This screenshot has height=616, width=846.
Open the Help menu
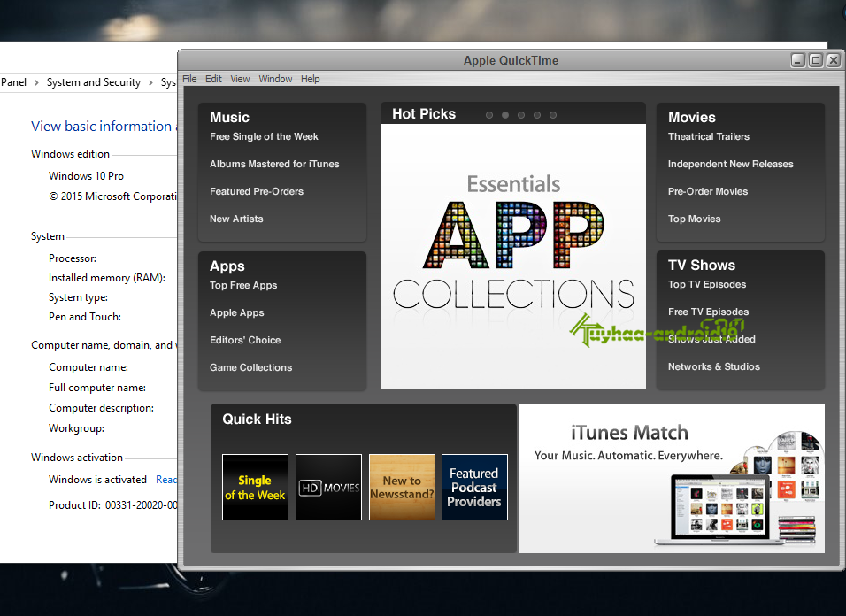click(311, 79)
